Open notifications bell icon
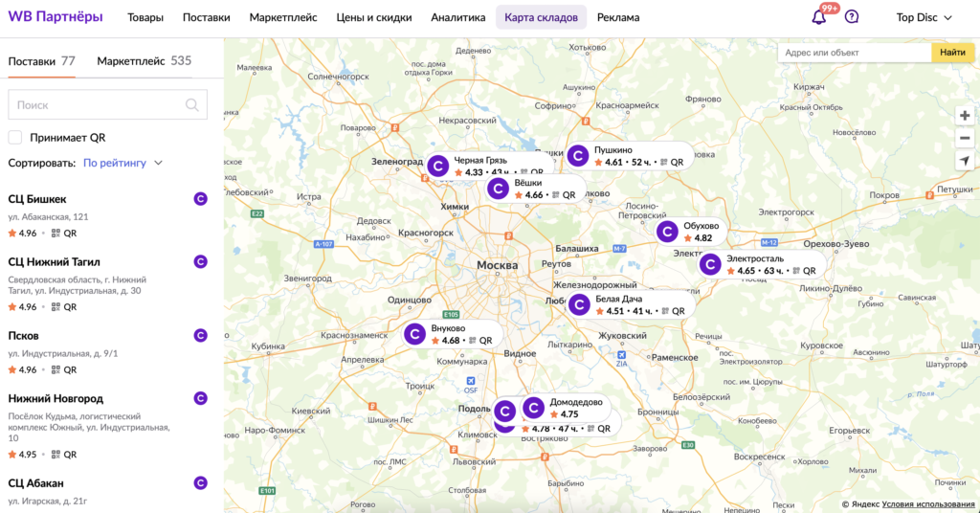Viewport: 980px width, 513px height. pos(819,17)
